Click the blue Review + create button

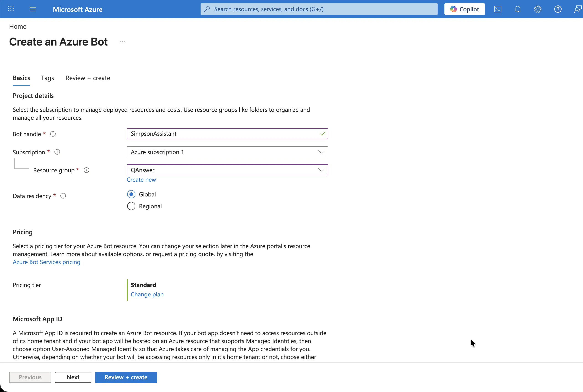(x=126, y=377)
